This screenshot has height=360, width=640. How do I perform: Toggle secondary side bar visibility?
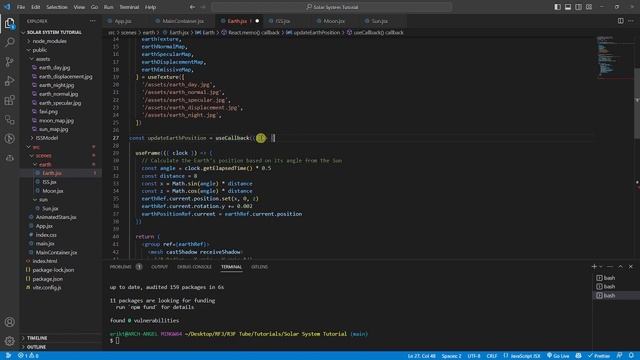click(578, 7)
